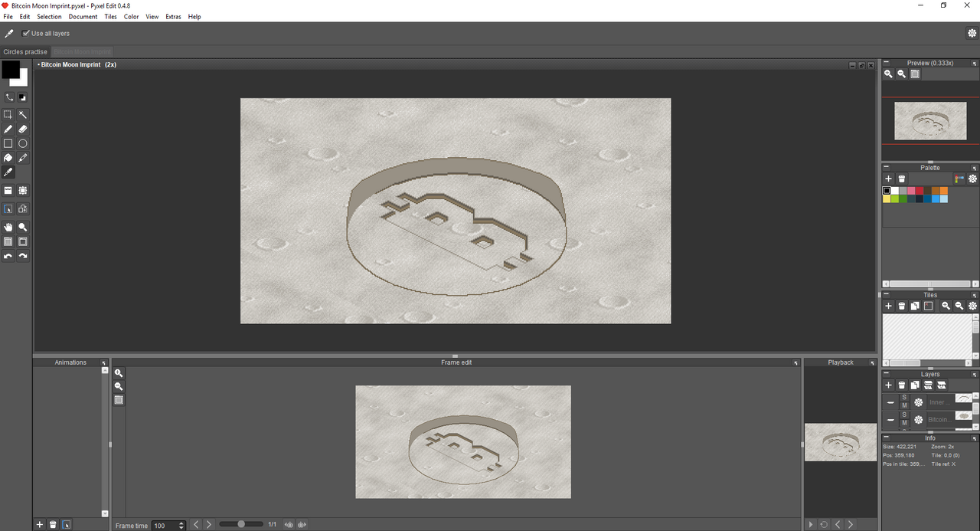Open the palette color ramp tool
This screenshot has width=980, height=531.
pyautogui.click(x=959, y=179)
